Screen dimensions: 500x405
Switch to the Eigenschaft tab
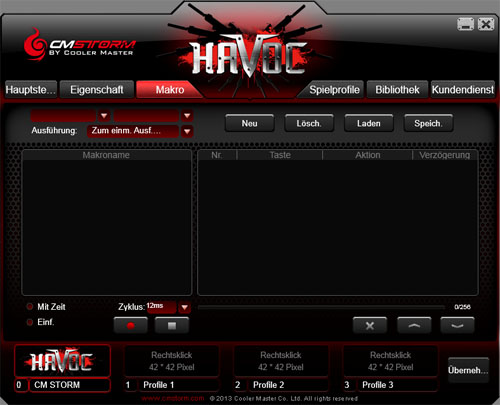(97, 89)
